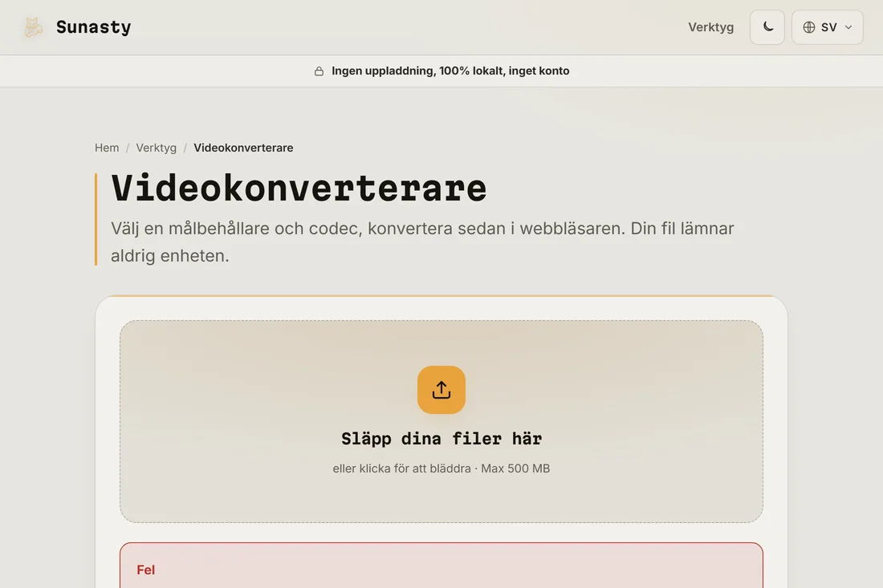
Task: Go to the Verktyg breadcrumb
Action: click(x=156, y=148)
